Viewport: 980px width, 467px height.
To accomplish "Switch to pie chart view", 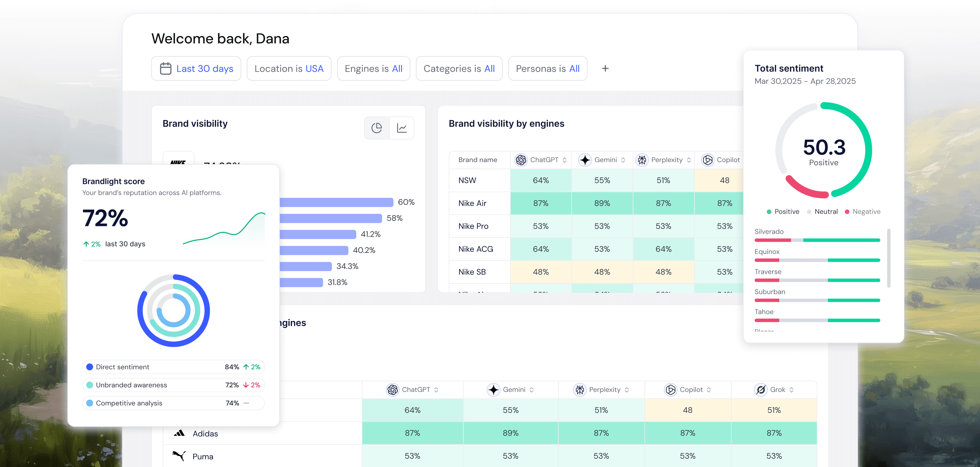I will 376,128.
